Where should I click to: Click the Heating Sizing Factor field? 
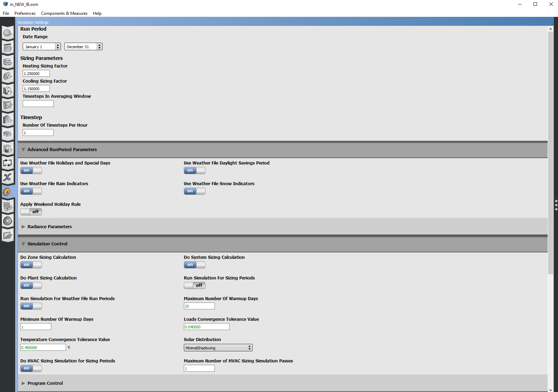click(36, 73)
